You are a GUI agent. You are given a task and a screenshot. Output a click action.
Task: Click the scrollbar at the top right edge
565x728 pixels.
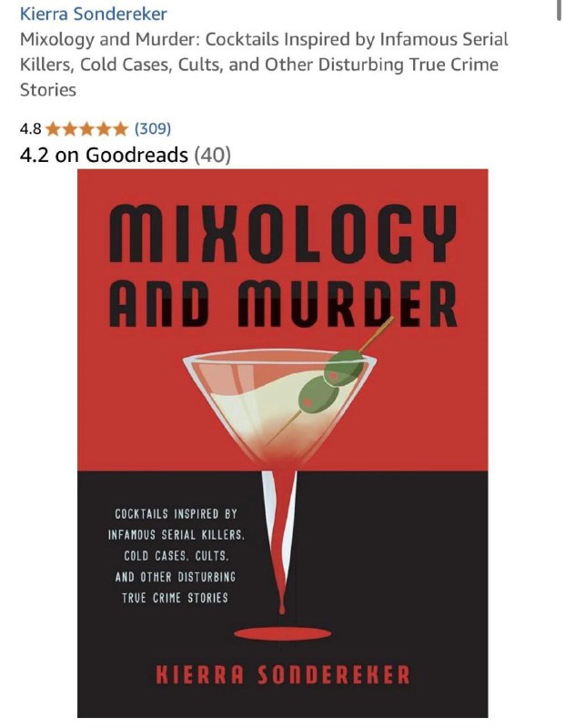pyautogui.click(x=559, y=10)
